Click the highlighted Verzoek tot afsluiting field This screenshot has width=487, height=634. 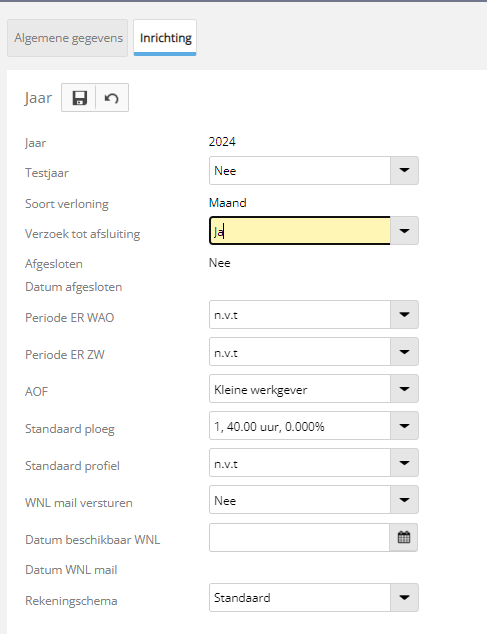300,230
